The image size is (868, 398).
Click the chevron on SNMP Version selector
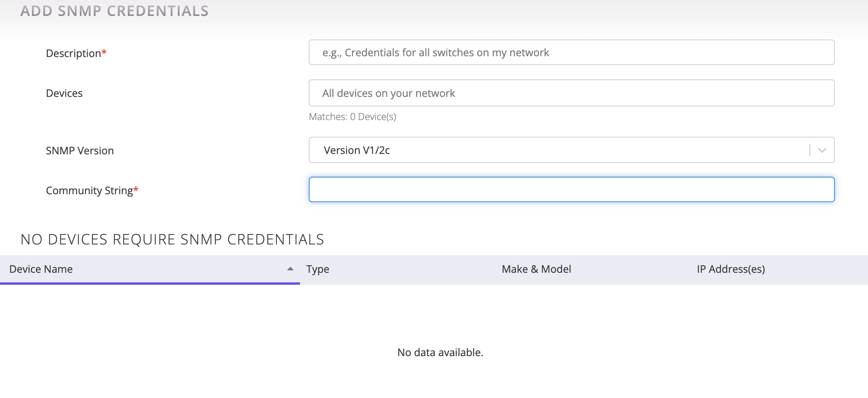pos(822,150)
